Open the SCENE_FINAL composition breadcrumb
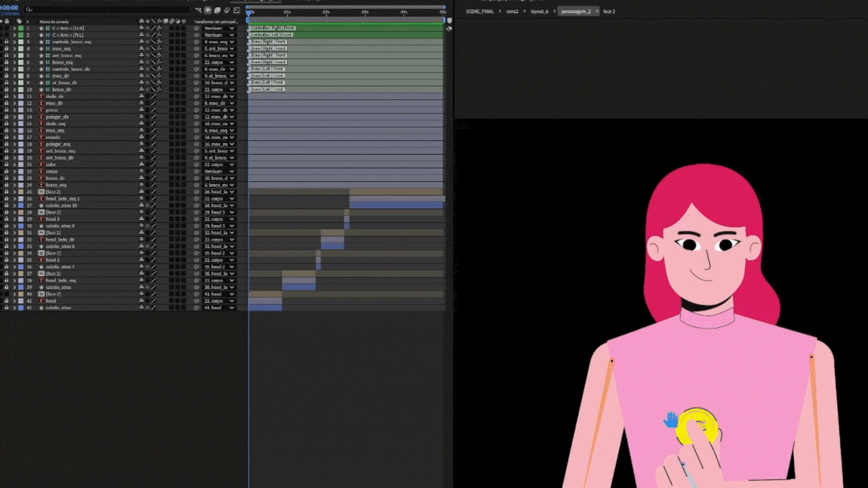The width and height of the screenshot is (868, 488). click(x=480, y=11)
